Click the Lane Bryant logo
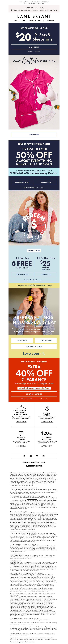The width and height of the screenshot is (68, 644). (x=34, y=16)
